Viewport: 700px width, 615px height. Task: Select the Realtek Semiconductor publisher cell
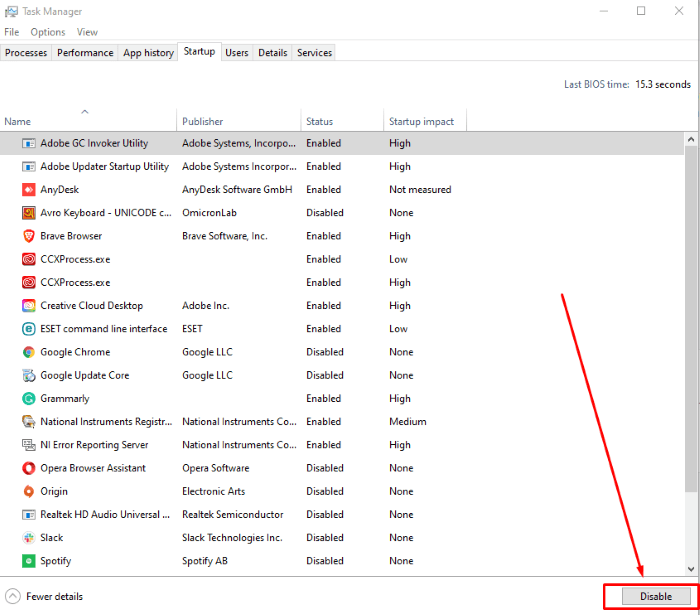(233, 515)
